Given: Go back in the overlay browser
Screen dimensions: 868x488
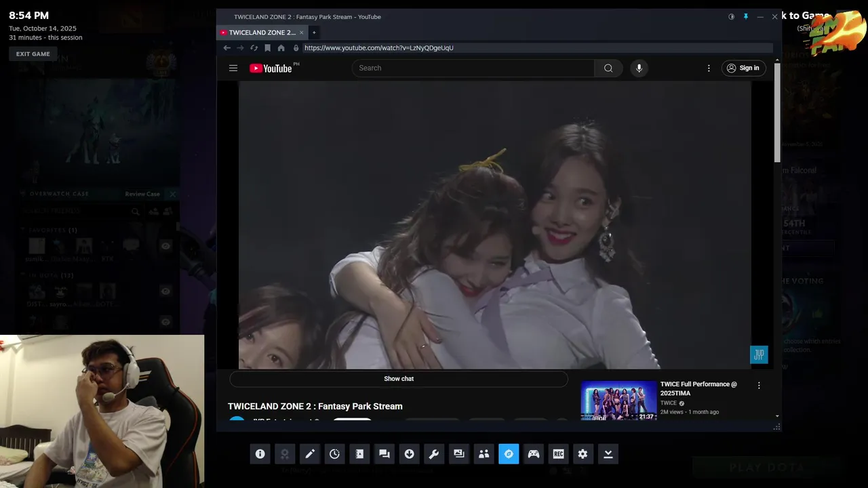Looking at the screenshot, I should point(227,48).
